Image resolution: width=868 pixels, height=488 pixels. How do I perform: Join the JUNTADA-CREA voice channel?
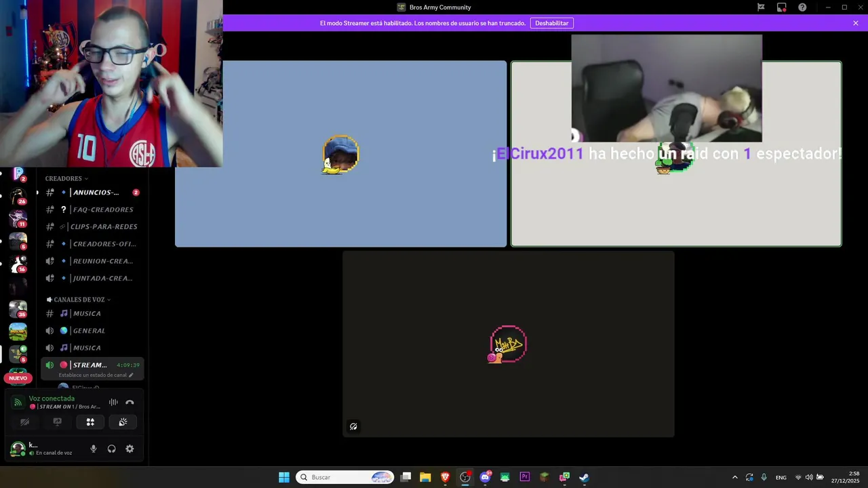(x=92, y=279)
